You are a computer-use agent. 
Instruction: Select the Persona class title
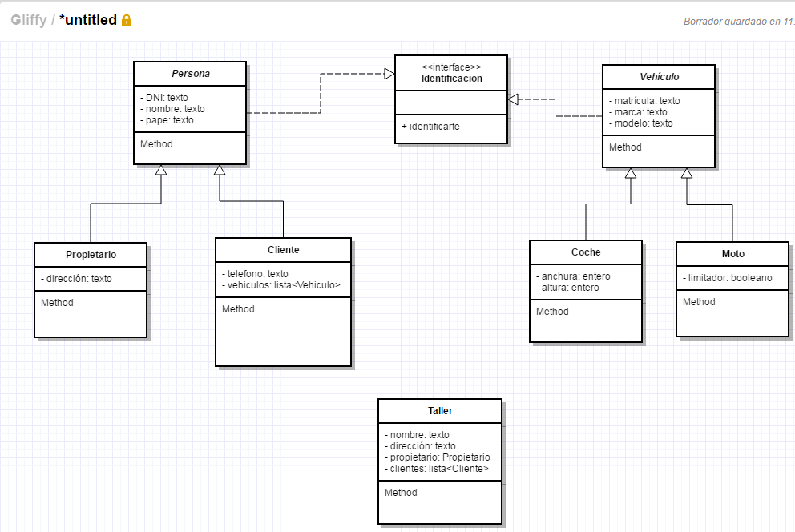point(191,74)
